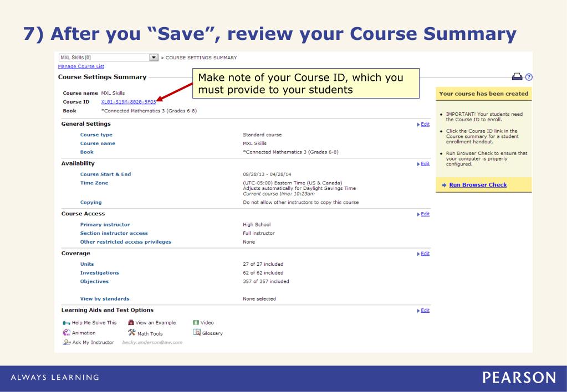
Task: Click the '357 of 357 included' value
Action: click(x=266, y=281)
